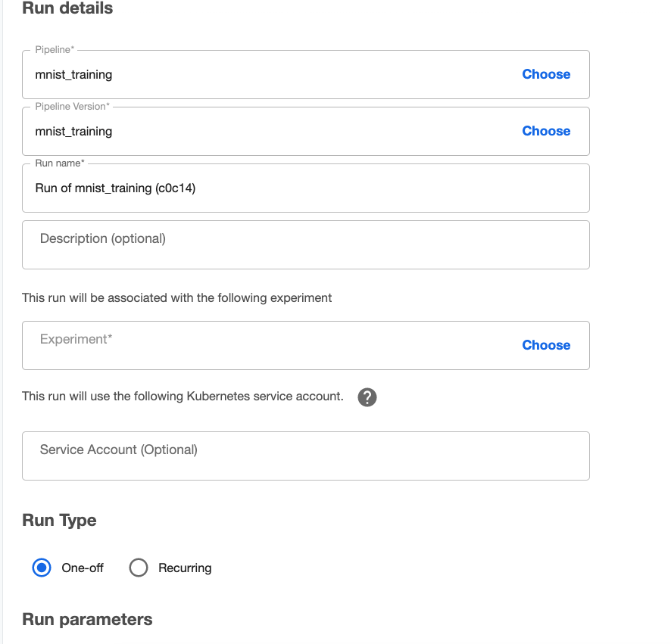Click the Run details heading
This screenshot has width=671, height=644.
pyautogui.click(x=67, y=9)
